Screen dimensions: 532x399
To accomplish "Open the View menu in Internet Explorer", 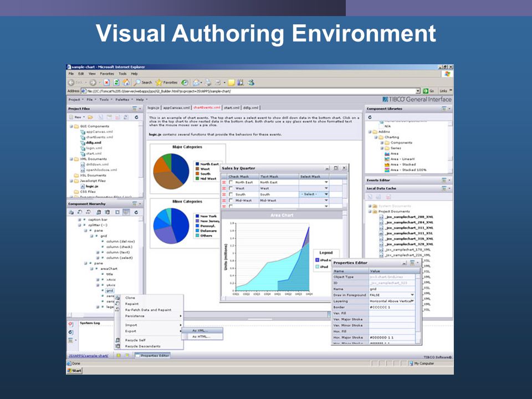I will click(x=92, y=73).
